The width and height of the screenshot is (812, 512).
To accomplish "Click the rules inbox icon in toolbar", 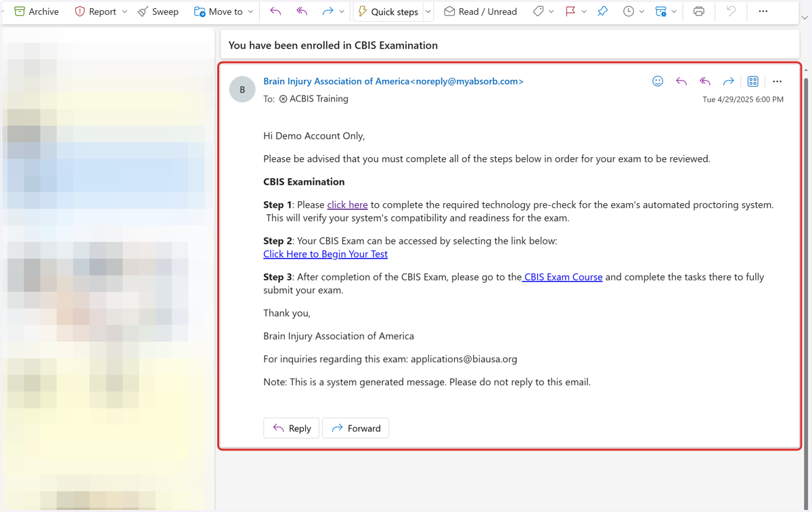I will 661,12.
